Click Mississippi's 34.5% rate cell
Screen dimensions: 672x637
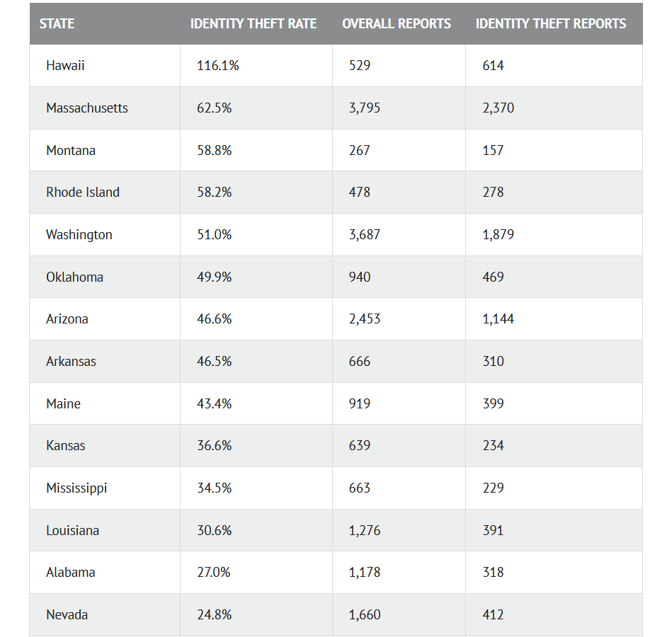(215, 488)
